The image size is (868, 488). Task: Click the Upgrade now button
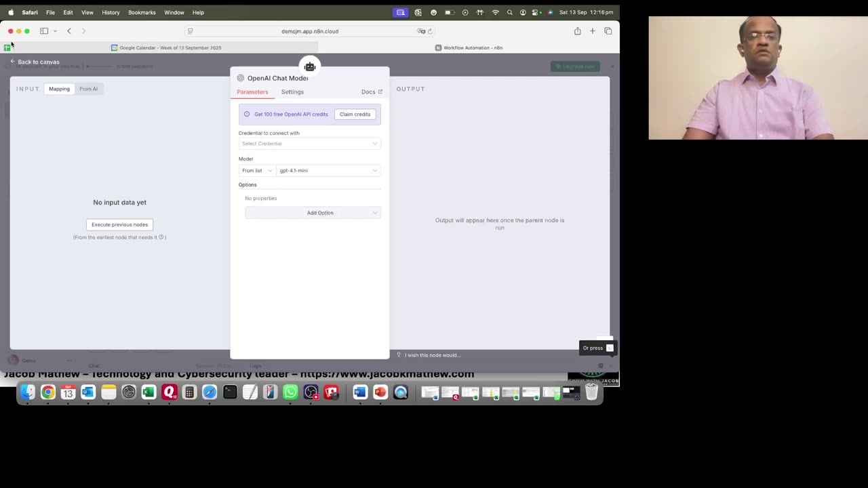[x=575, y=66]
